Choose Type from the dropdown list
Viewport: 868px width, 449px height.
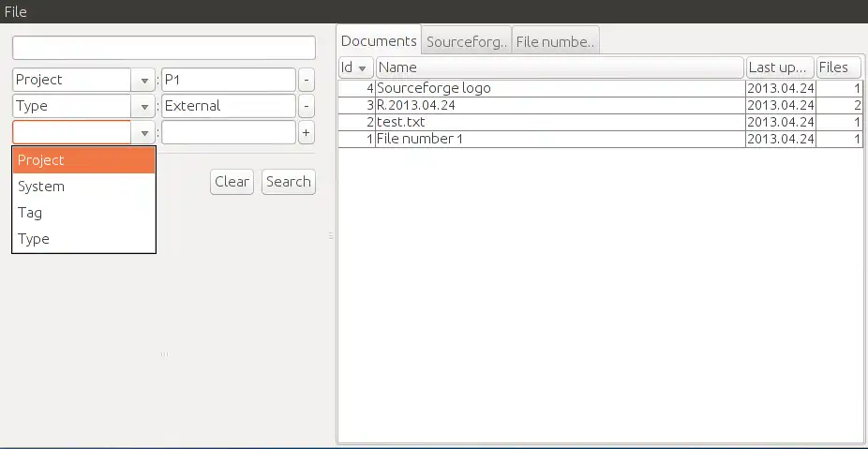pos(83,239)
